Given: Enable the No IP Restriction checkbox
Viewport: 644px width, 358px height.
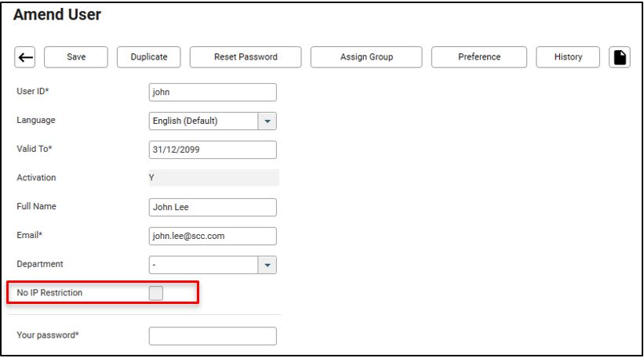Looking at the screenshot, I should click(156, 293).
